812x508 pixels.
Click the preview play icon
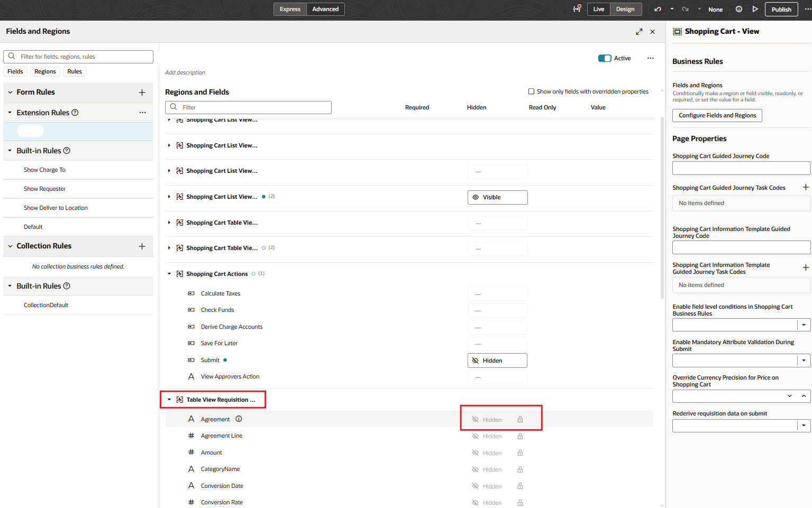coord(755,9)
